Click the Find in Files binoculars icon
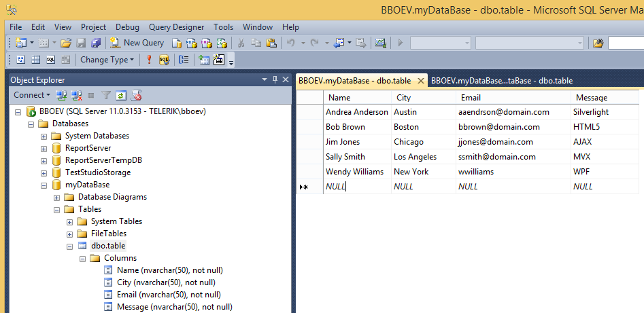644x313 pixels. click(598, 43)
